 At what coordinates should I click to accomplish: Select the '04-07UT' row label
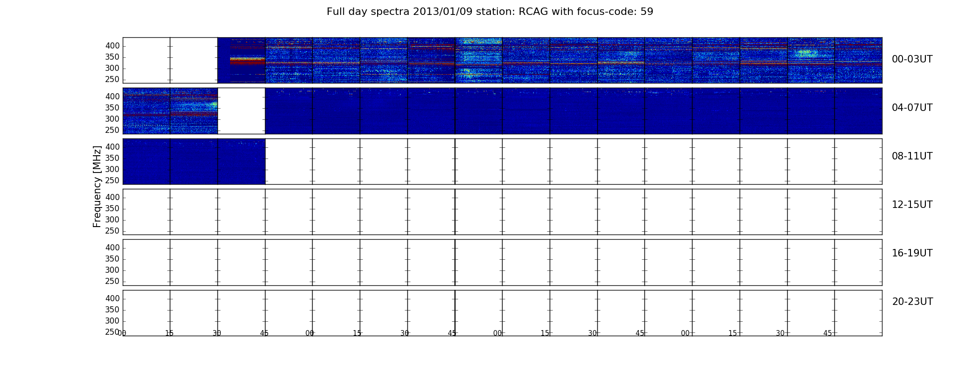tap(912, 108)
